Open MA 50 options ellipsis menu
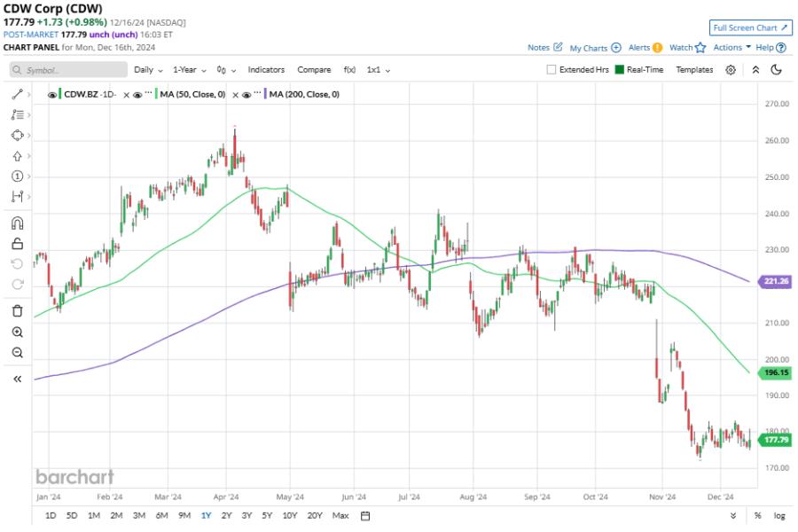 coord(149,93)
